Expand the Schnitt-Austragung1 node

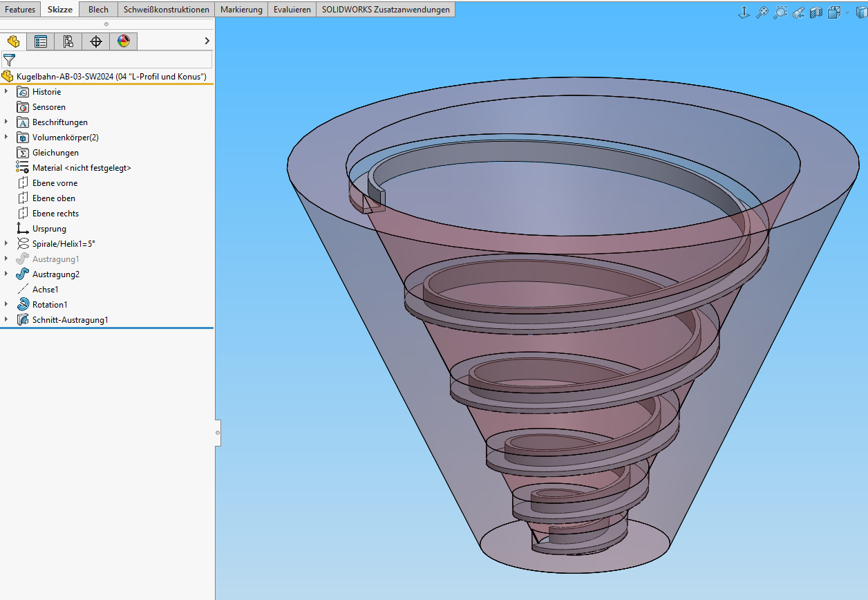tap(6, 320)
